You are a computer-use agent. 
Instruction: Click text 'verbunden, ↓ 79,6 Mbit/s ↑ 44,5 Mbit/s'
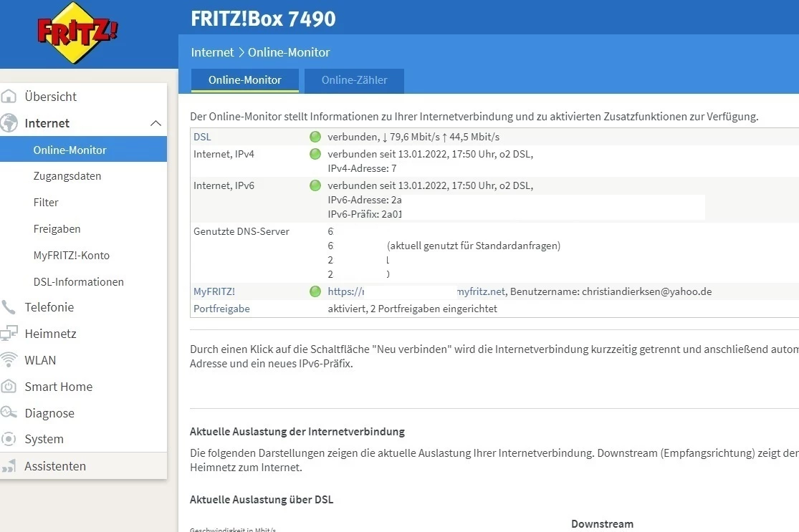(413, 137)
